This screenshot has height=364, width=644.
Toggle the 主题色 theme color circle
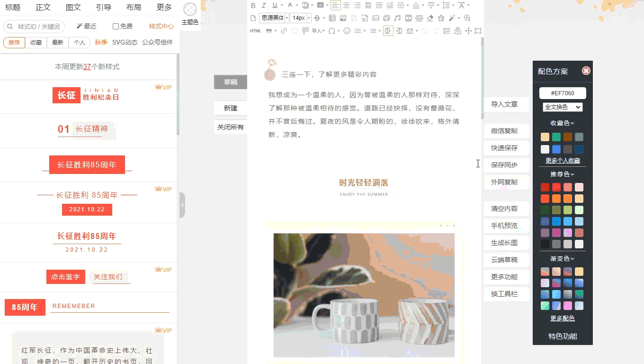click(190, 9)
